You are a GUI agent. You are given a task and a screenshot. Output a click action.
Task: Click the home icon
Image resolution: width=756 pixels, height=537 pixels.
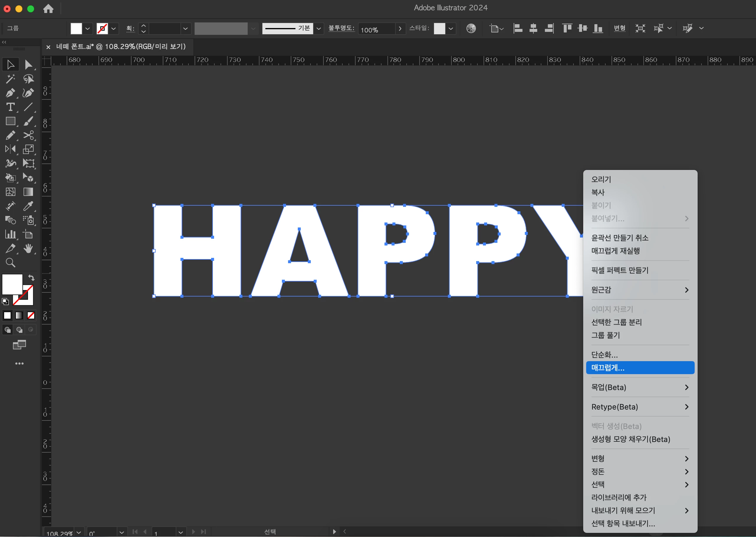[48, 9]
